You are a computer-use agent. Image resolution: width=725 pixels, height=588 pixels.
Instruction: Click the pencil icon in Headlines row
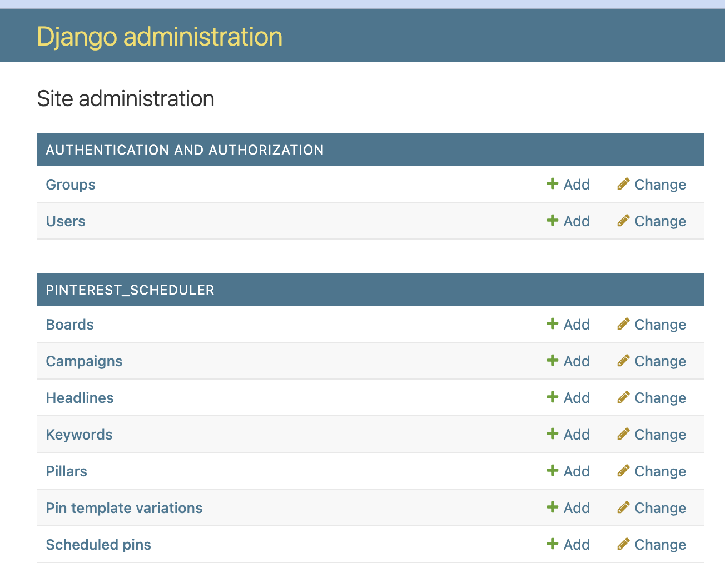pyautogui.click(x=623, y=397)
